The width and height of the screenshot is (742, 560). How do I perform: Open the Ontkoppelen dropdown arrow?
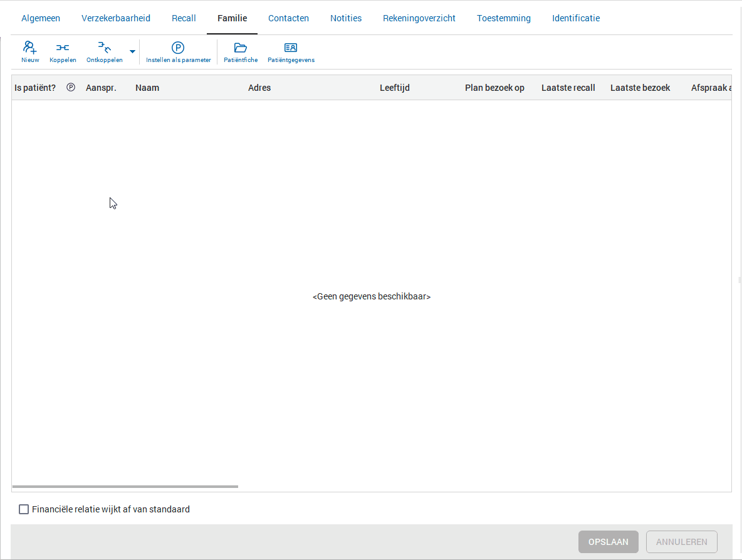click(x=132, y=52)
